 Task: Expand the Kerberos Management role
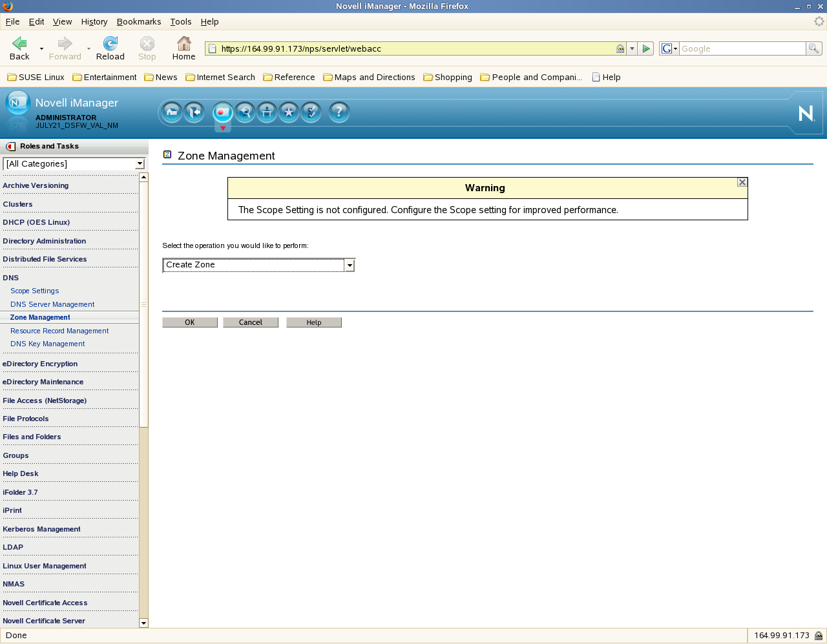tap(41, 529)
